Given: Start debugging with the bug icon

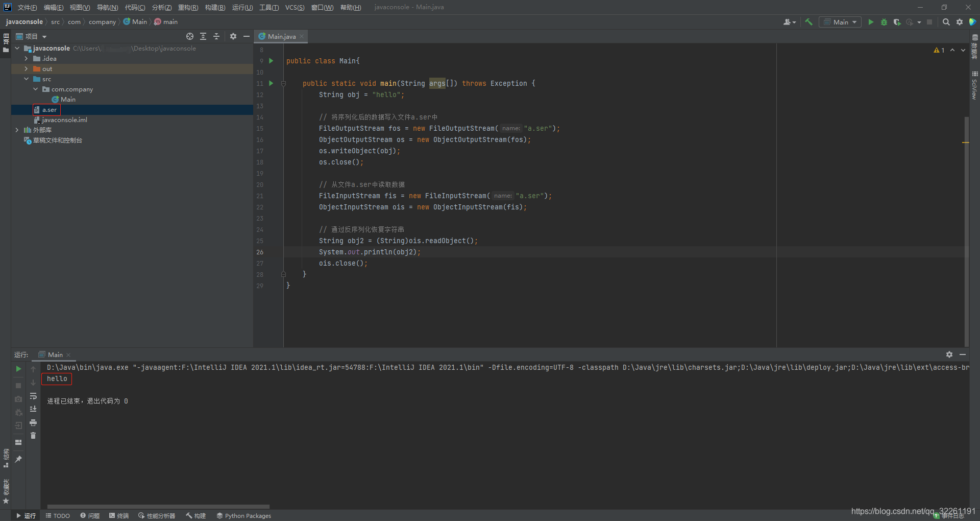Looking at the screenshot, I should (884, 22).
